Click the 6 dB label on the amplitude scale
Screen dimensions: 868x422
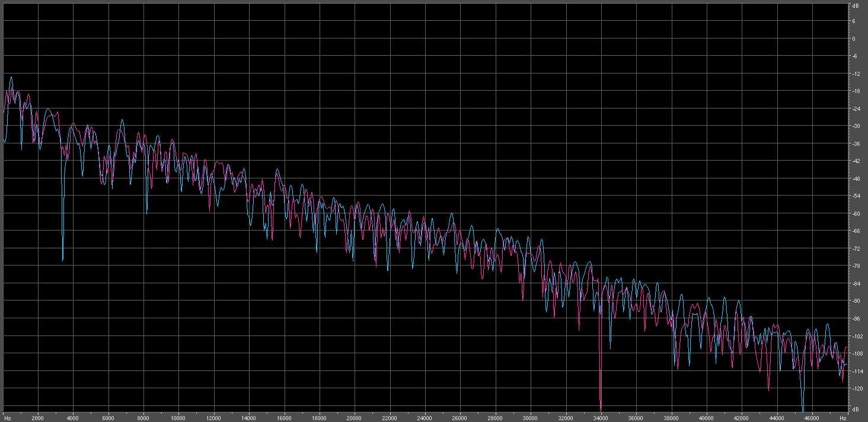(854, 21)
